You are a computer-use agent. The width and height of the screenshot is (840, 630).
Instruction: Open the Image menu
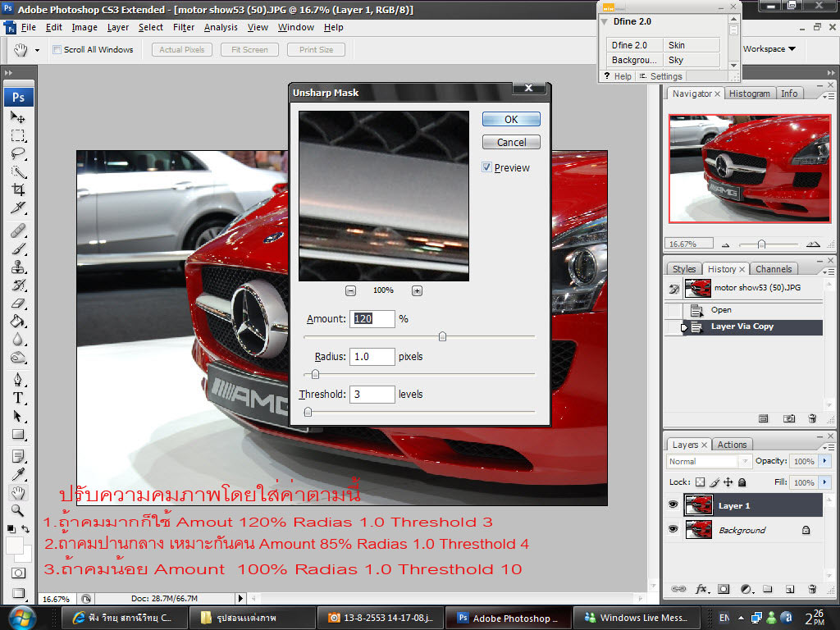(x=84, y=27)
